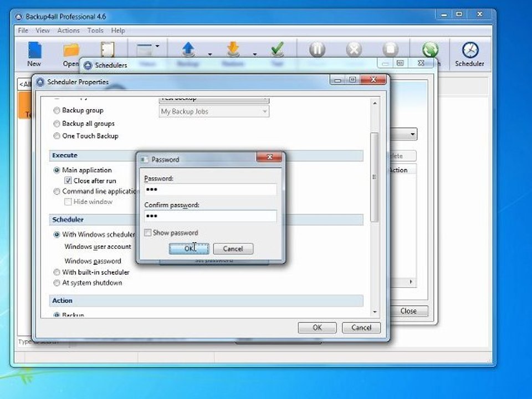This screenshot has width=532, height=399.
Task: Open the File menu
Action: click(23, 30)
